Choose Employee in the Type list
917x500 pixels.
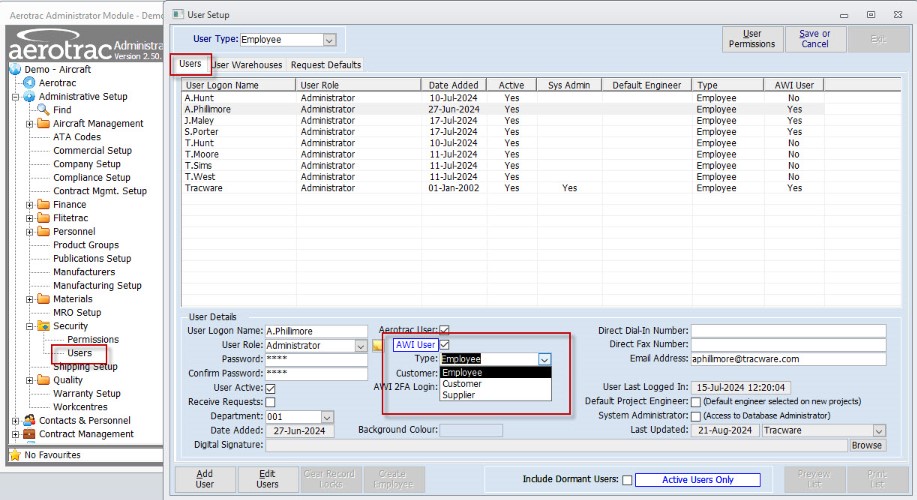point(495,373)
